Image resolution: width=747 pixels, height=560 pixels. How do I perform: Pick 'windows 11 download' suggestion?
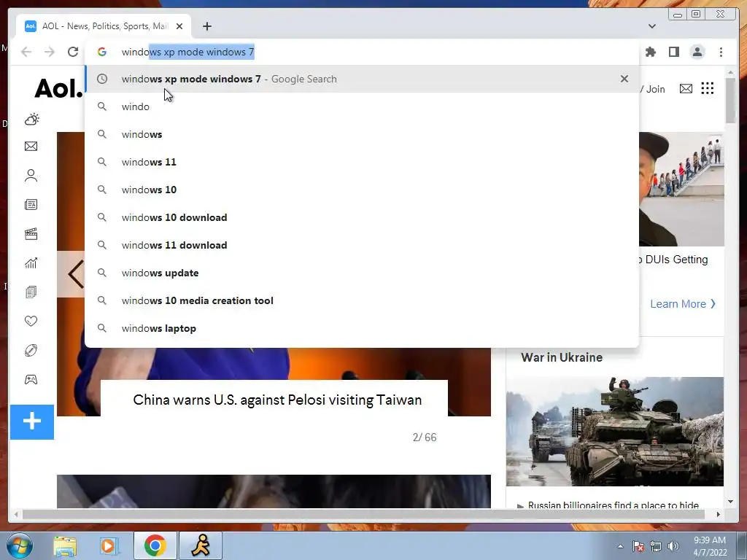pos(362,245)
